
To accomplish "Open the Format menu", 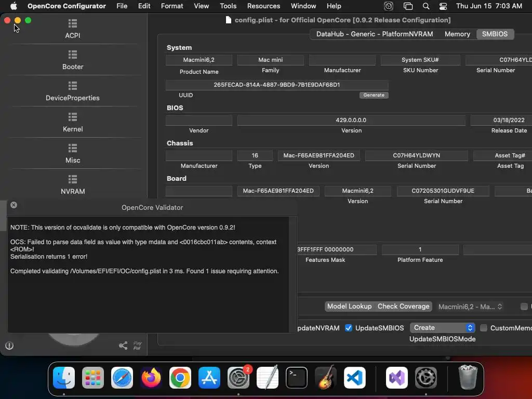I will click(172, 6).
